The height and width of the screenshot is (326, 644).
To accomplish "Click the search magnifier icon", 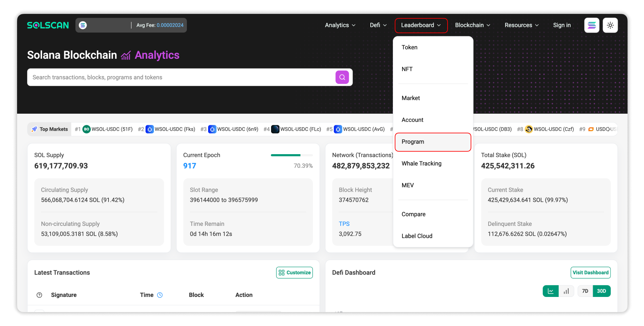I will click(342, 77).
